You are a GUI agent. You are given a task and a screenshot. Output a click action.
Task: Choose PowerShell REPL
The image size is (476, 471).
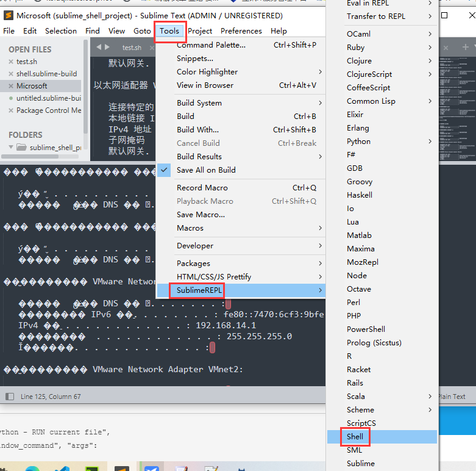(382, 329)
